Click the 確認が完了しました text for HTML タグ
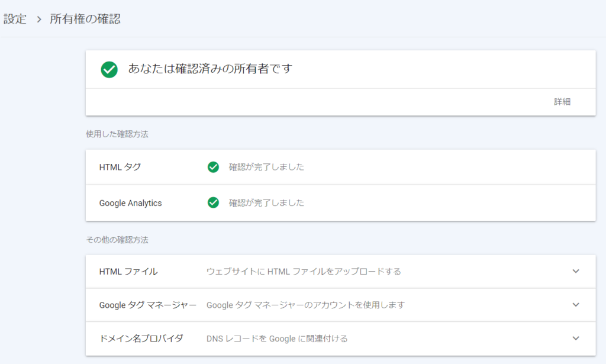Image resolution: width=606 pixels, height=364 pixels. coord(266,167)
